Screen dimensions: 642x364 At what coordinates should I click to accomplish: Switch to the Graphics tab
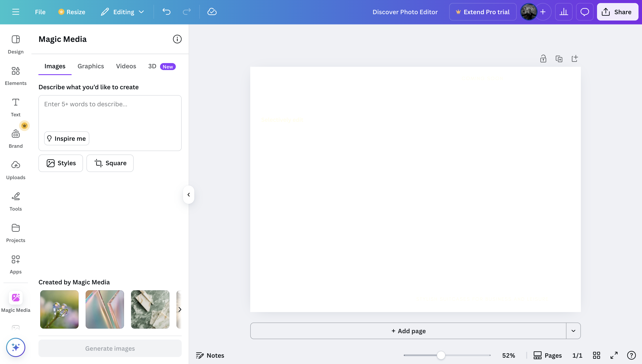click(91, 66)
